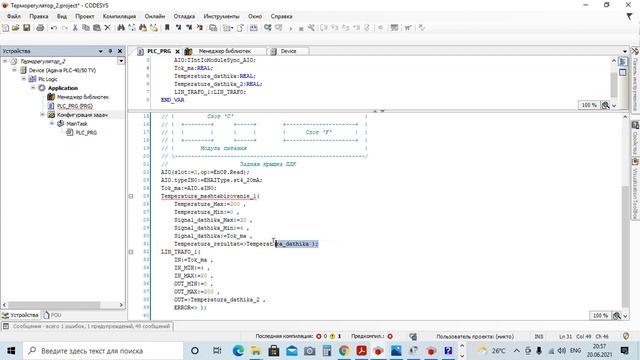Click the Open project folder icon
This screenshot has width=640, height=360.
click(16, 28)
